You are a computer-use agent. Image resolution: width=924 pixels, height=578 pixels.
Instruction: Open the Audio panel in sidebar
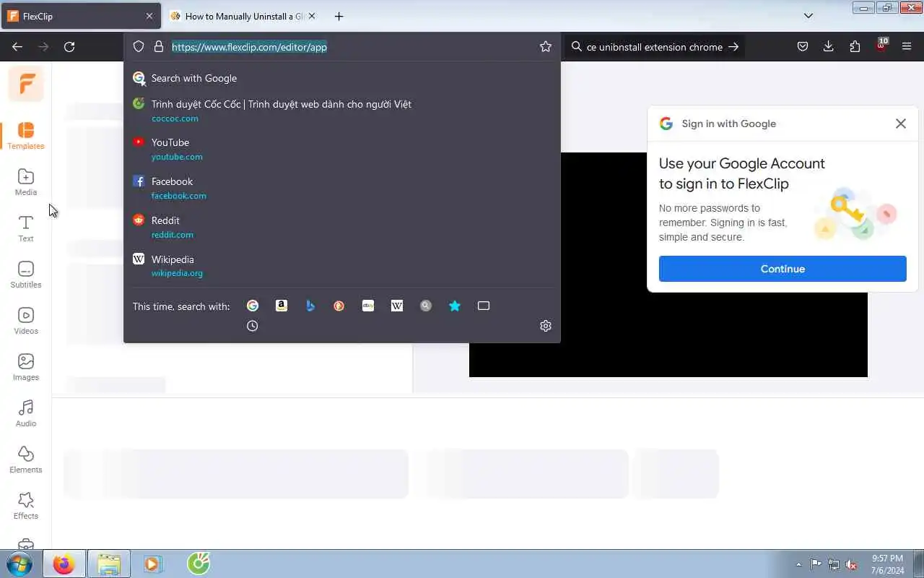point(25,413)
